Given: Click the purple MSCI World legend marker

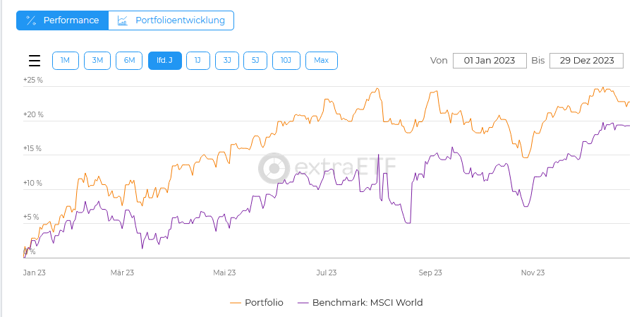Looking at the screenshot, I should (x=303, y=303).
